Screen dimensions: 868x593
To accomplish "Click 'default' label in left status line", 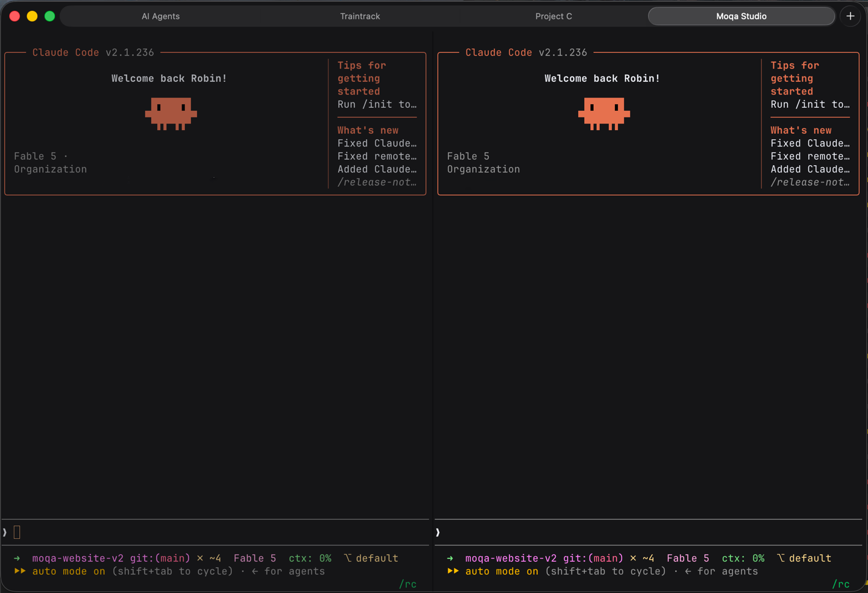I will [377, 559].
